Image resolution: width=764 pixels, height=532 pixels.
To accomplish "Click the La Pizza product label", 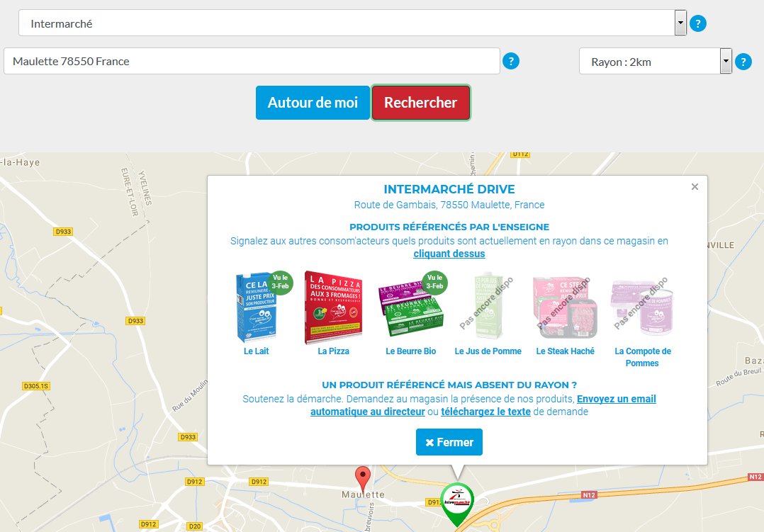I will 334,351.
